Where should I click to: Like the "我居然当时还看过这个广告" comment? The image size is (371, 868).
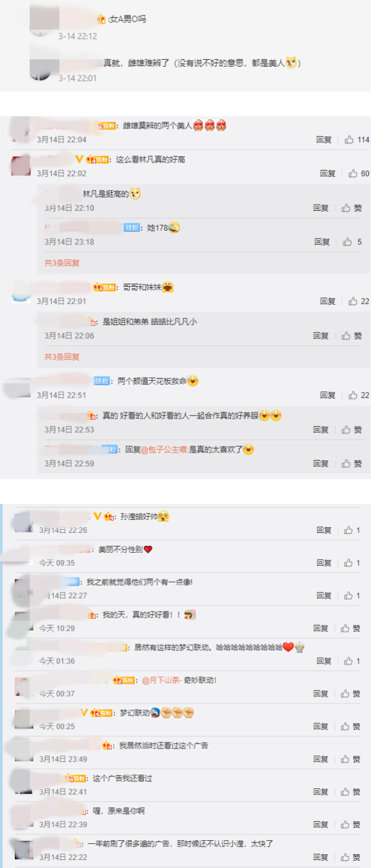352,759
